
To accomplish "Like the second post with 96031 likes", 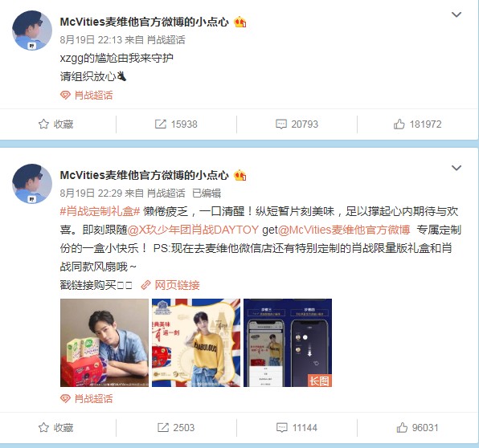I will [402, 427].
